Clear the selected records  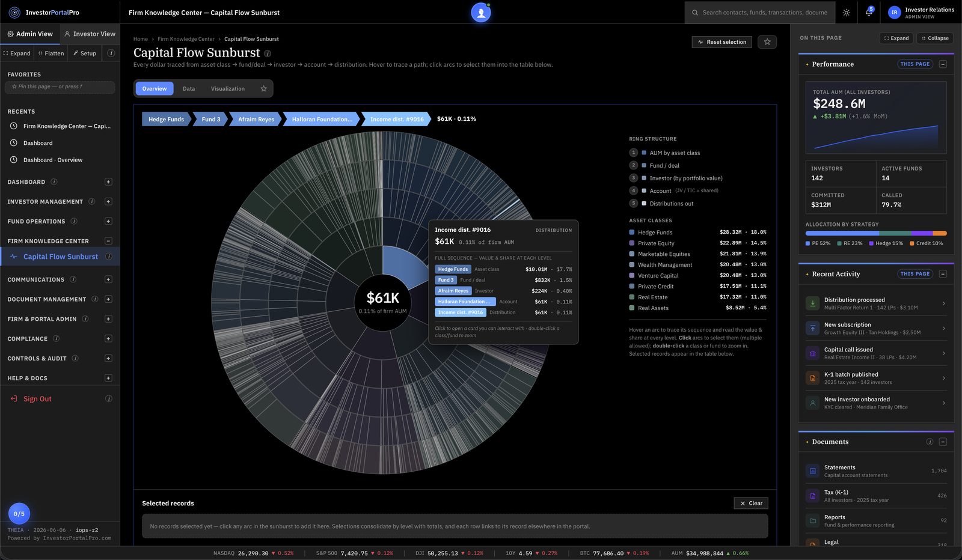pyautogui.click(x=751, y=503)
